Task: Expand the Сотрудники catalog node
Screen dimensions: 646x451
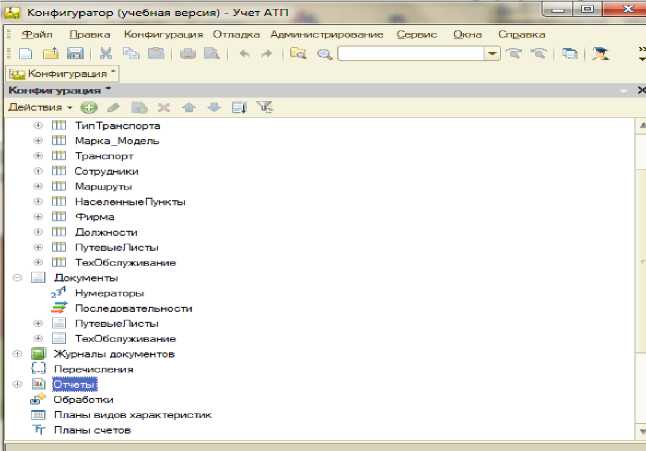Action: coord(38,171)
